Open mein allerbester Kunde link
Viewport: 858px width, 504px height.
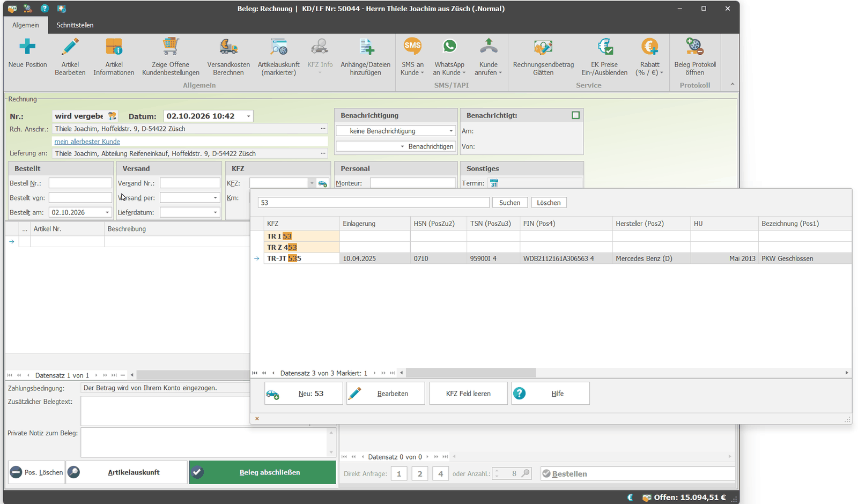click(87, 142)
